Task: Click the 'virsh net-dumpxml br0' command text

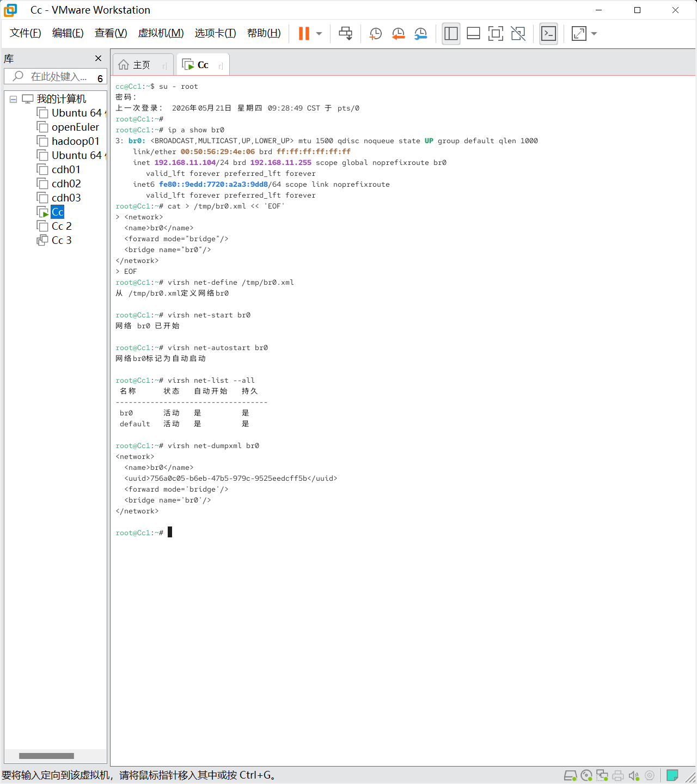Action: pyautogui.click(x=213, y=445)
